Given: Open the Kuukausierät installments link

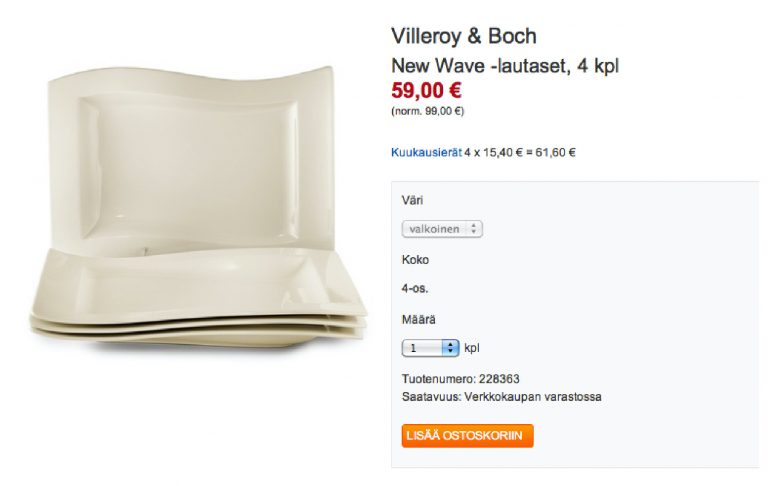Looking at the screenshot, I should [426, 152].
